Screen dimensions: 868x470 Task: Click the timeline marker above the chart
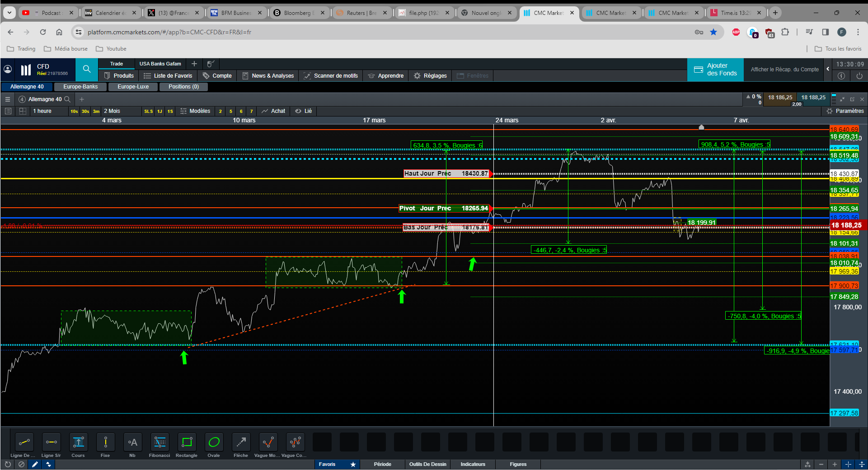click(x=701, y=127)
